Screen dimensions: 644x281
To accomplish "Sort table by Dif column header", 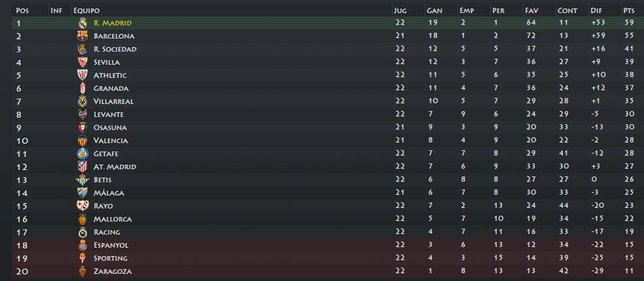I will click(596, 10).
